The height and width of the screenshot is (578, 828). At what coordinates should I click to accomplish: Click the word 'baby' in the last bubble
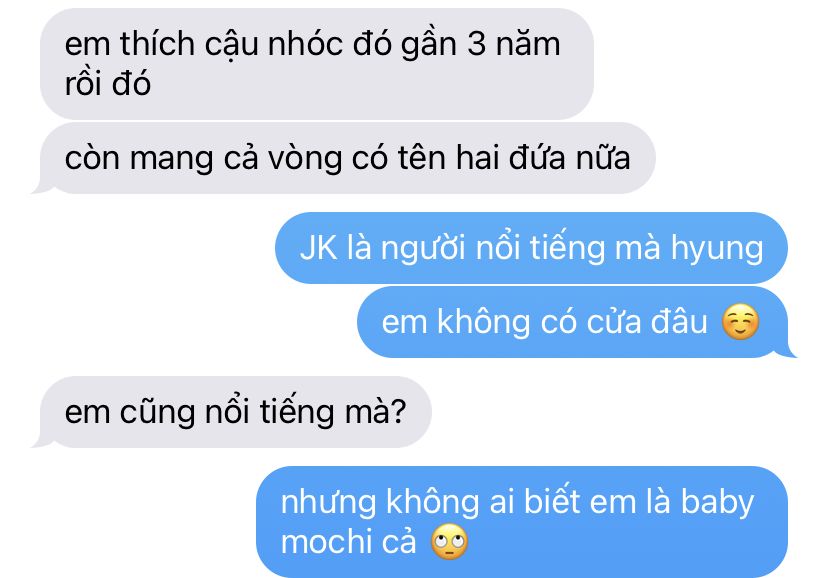tap(717, 503)
